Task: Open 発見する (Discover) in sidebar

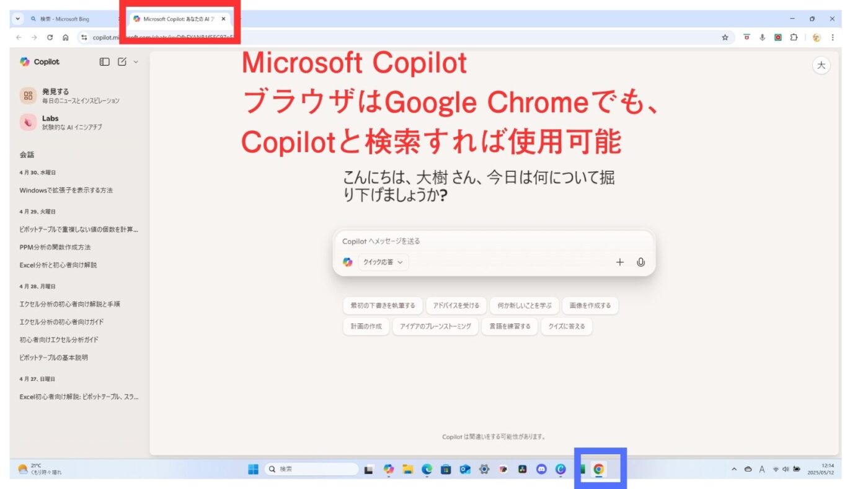Action: [x=69, y=96]
